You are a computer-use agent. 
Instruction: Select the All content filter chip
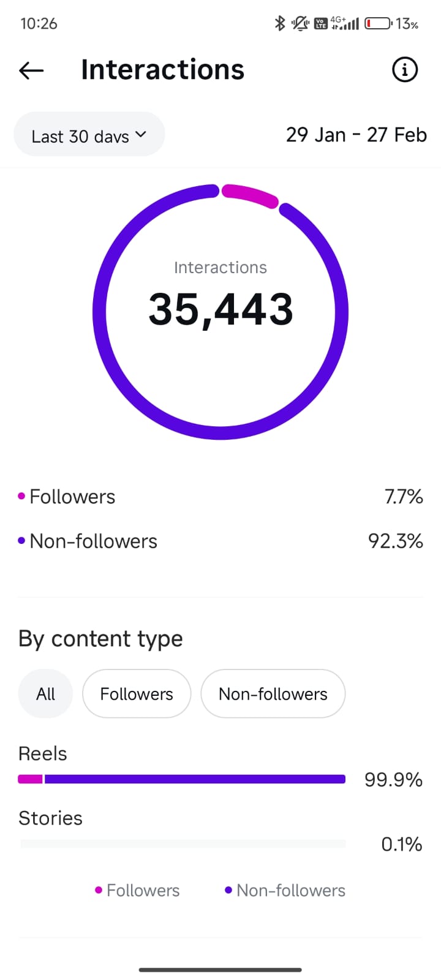click(45, 694)
